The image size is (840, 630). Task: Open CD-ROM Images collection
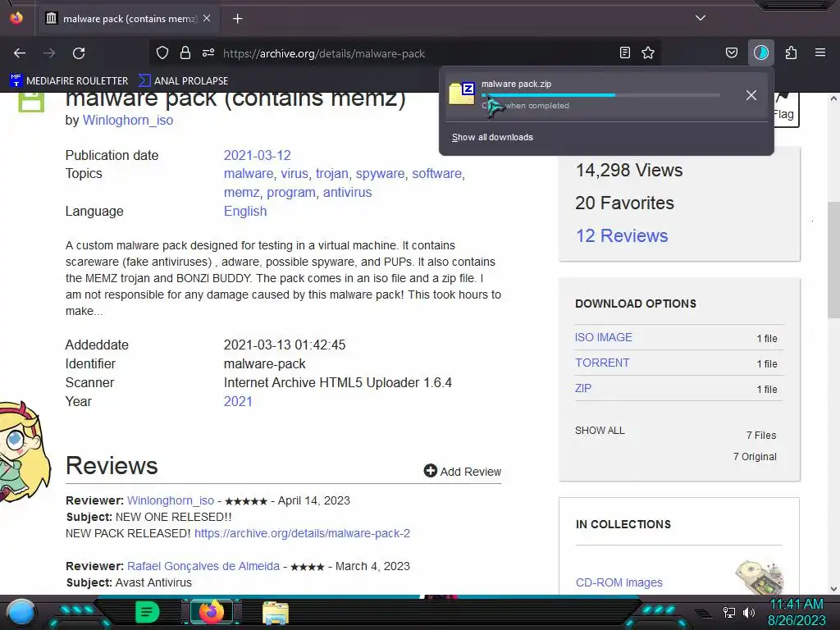(619, 582)
